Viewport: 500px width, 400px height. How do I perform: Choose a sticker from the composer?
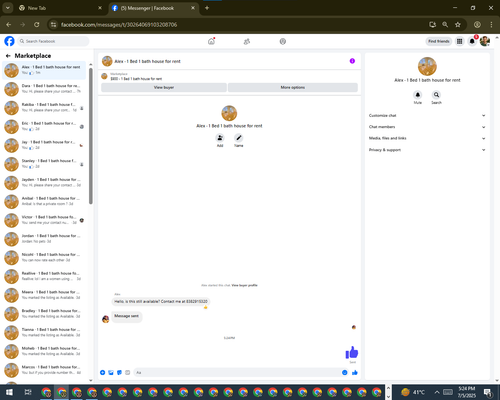pos(119,372)
